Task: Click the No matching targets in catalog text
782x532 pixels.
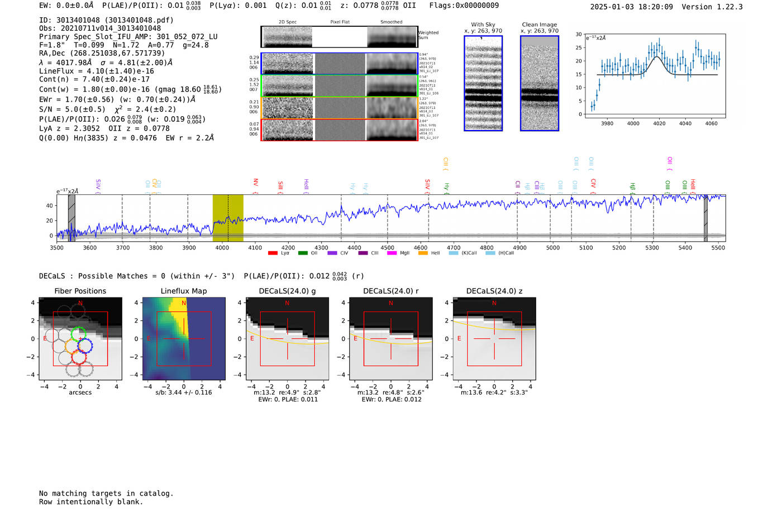Action: click(106, 493)
